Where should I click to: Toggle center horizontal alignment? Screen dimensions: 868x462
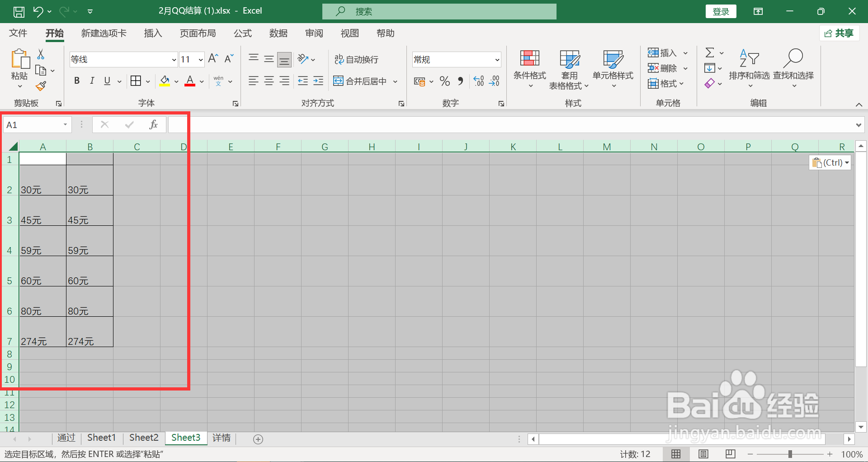pos(269,81)
